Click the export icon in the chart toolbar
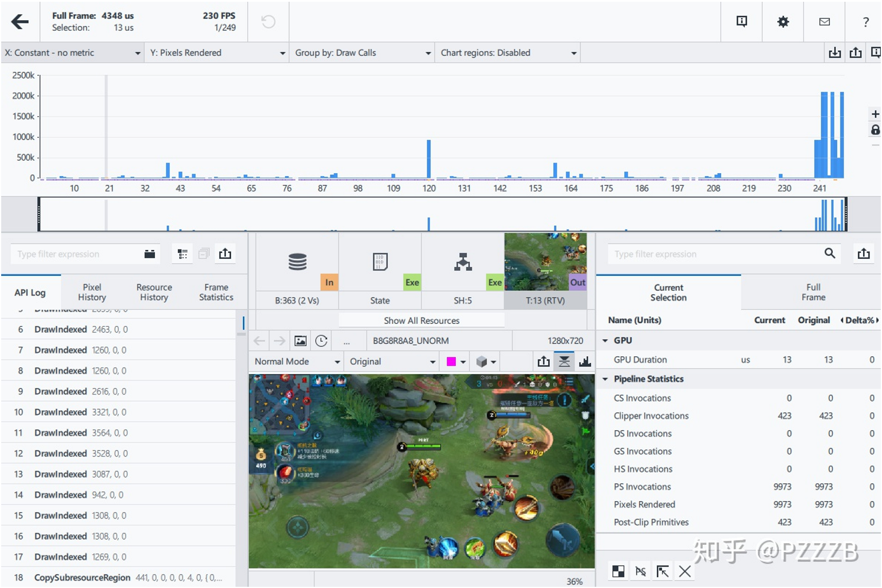This screenshot has width=882, height=588. [x=855, y=53]
